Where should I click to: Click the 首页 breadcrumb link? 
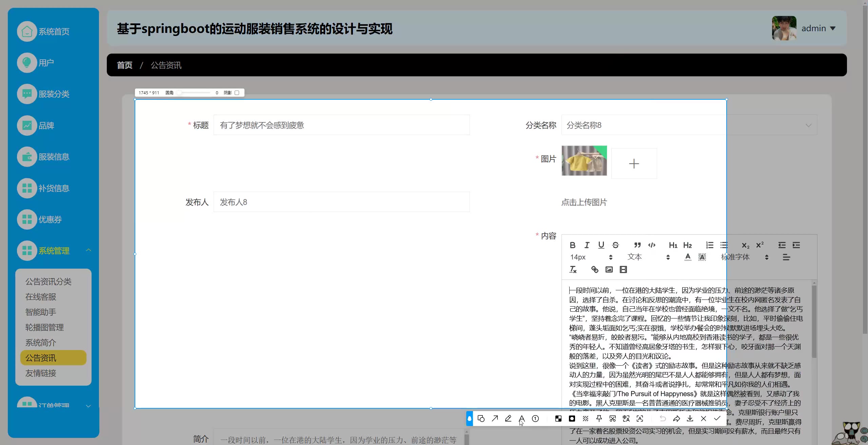pos(124,65)
